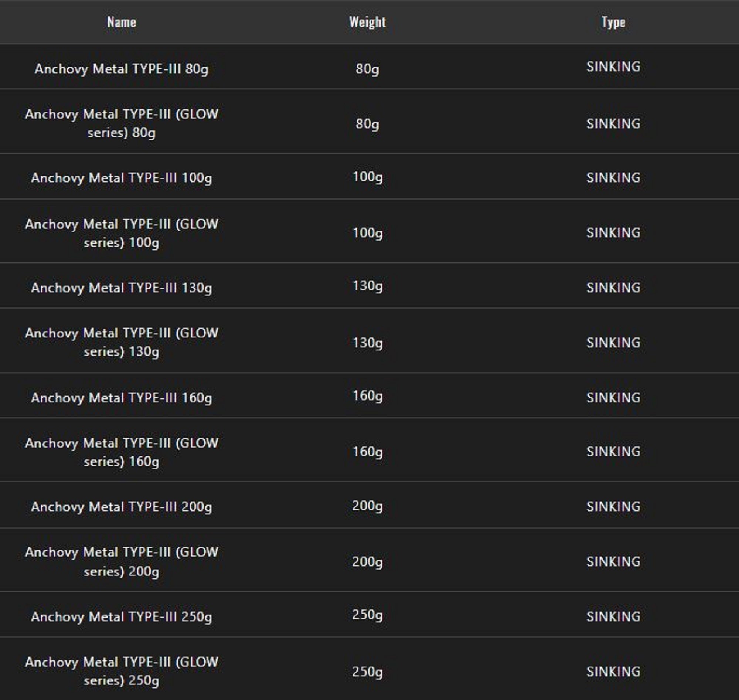This screenshot has width=739, height=700.
Task: Click the weight cell of non-GLOW 130g row
Action: 367,286
